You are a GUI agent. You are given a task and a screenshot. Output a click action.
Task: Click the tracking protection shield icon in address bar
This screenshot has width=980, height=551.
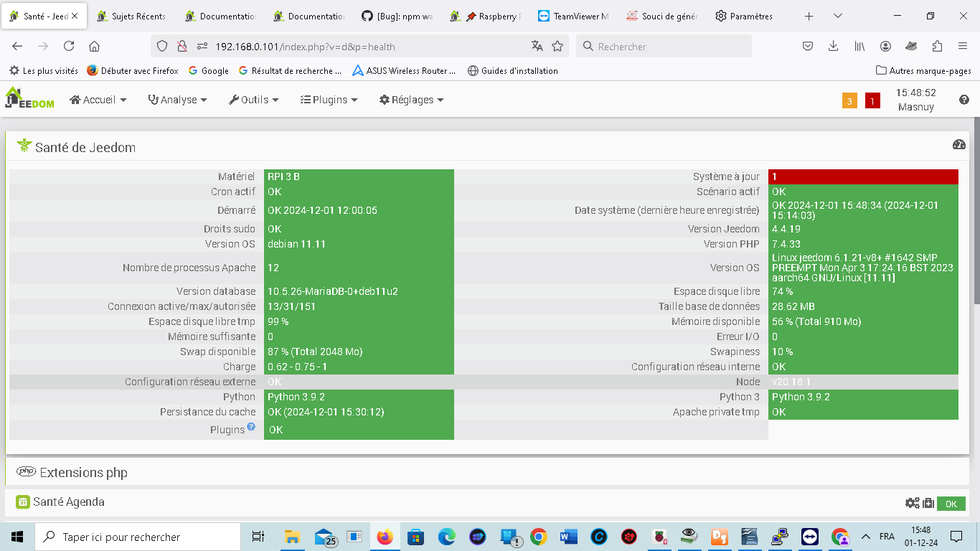coord(162,47)
